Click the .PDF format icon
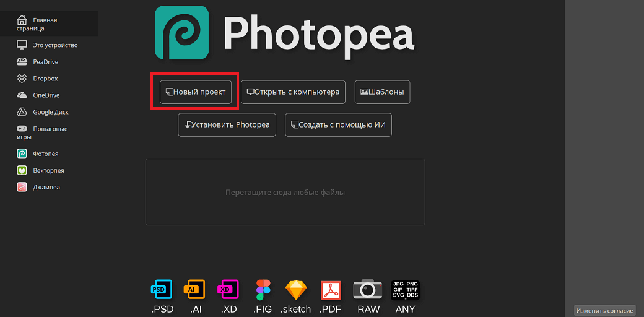This screenshot has height=317, width=644. pyautogui.click(x=331, y=289)
